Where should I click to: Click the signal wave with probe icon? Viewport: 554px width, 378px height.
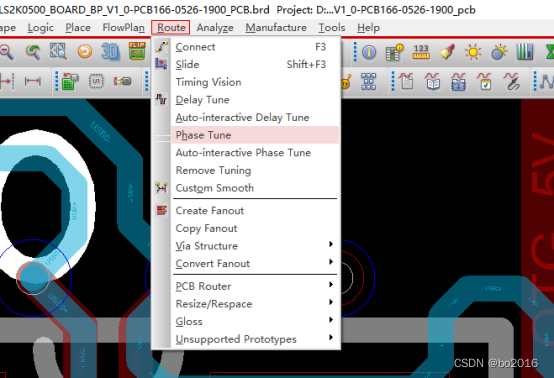click(512, 81)
